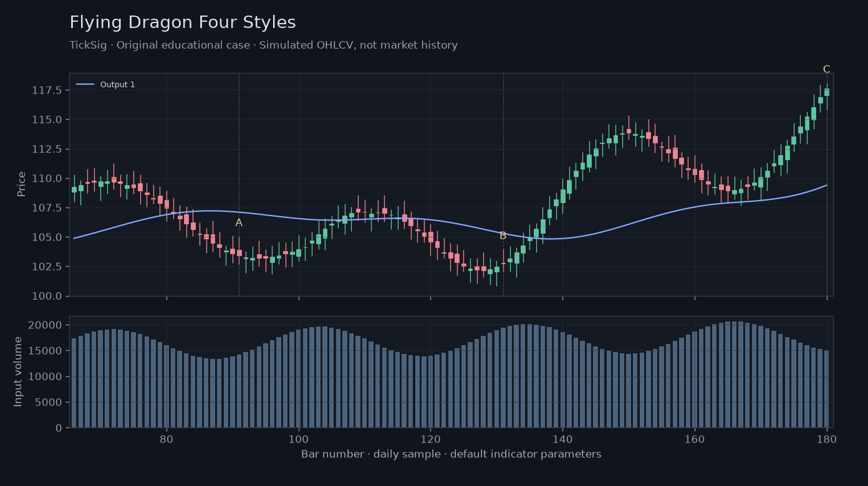Click the TickSig subtitle text
Viewport: 868px width, 486px height.
coord(263,45)
